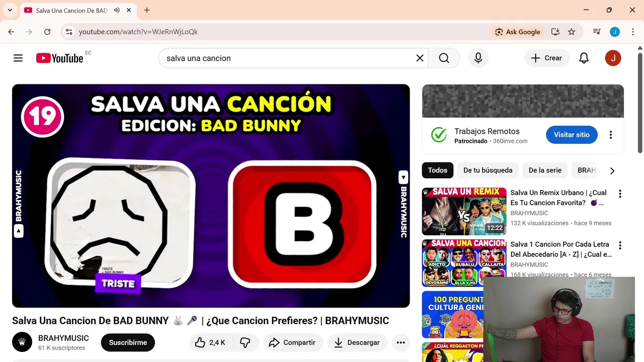Screen dimensions: 644x362
Task: Select the Todos filter chip
Action: pyautogui.click(x=437, y=170)
